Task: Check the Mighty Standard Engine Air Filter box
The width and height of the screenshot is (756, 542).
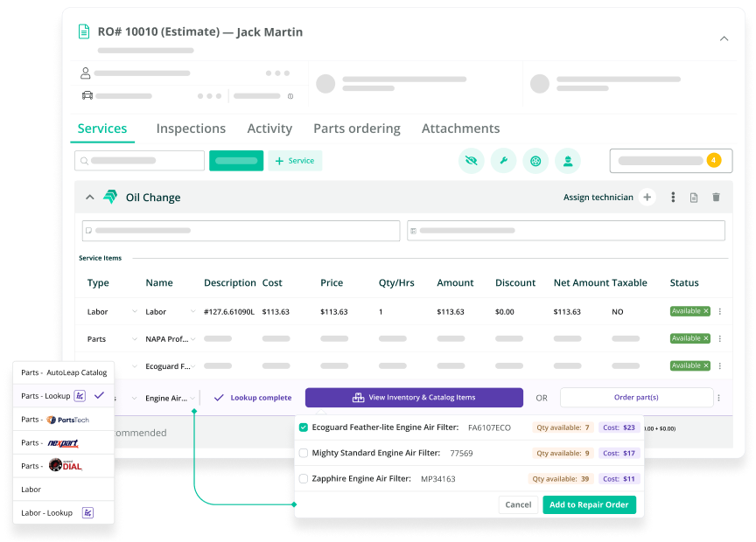Action: [x=304, y=453]
